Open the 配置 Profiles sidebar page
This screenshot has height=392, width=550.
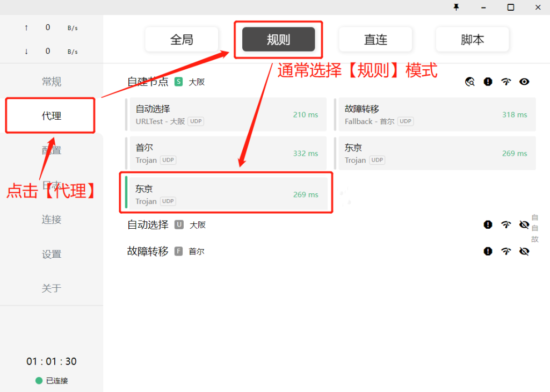coord(51,150)
